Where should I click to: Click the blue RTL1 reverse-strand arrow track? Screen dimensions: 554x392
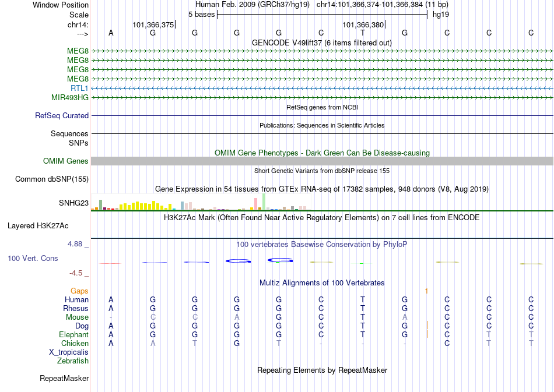point(322,88)
